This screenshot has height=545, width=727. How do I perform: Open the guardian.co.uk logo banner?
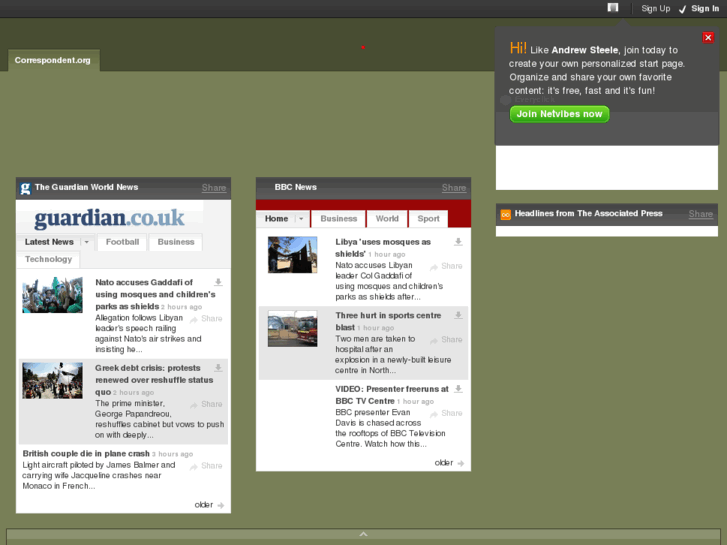tap(109, 218)
